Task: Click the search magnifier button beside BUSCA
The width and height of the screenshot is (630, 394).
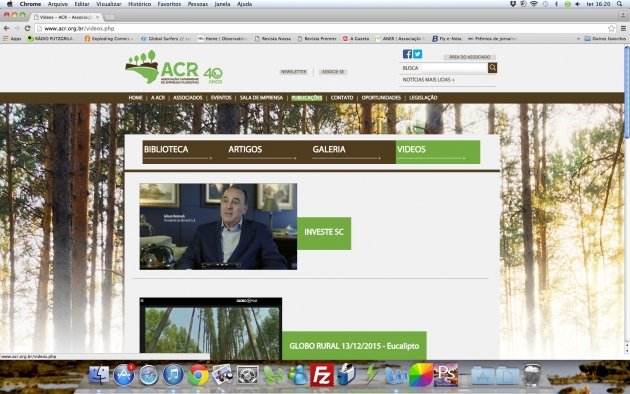Action: pos(492,68)
